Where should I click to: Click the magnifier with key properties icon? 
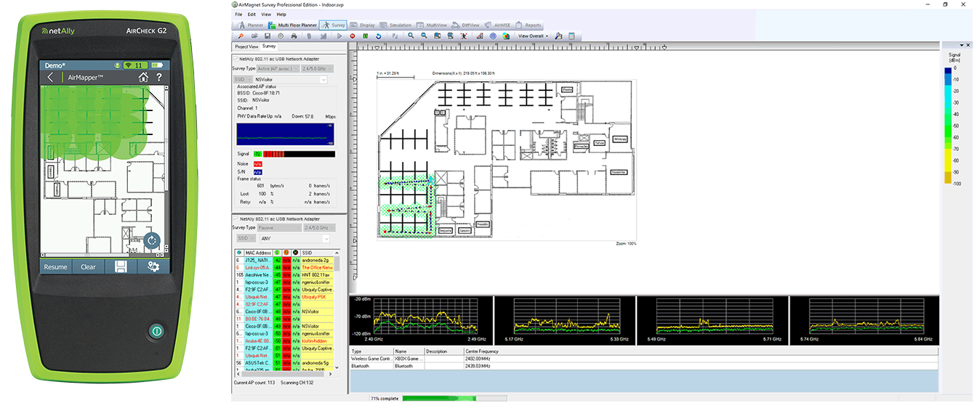[x=558, y=36]
